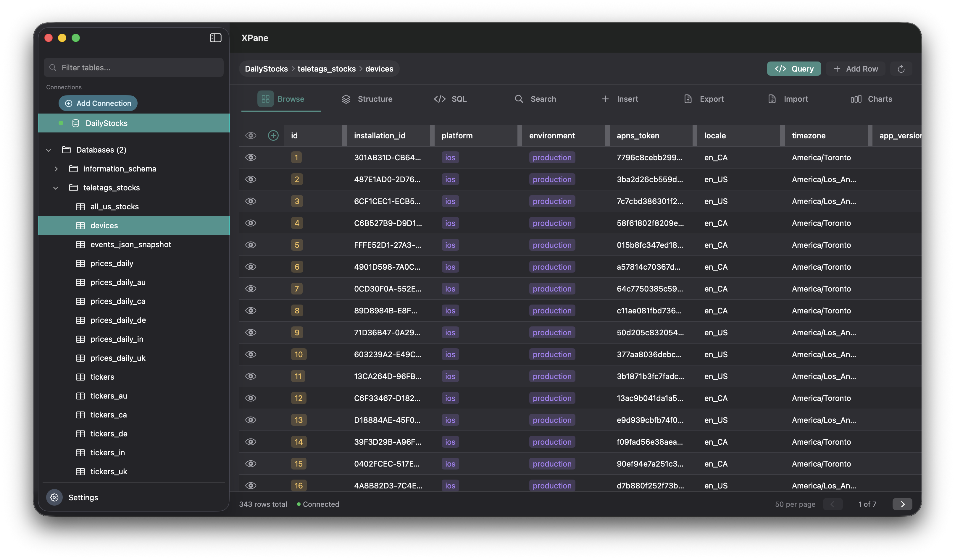Click the Import file icon

(772, 99)
